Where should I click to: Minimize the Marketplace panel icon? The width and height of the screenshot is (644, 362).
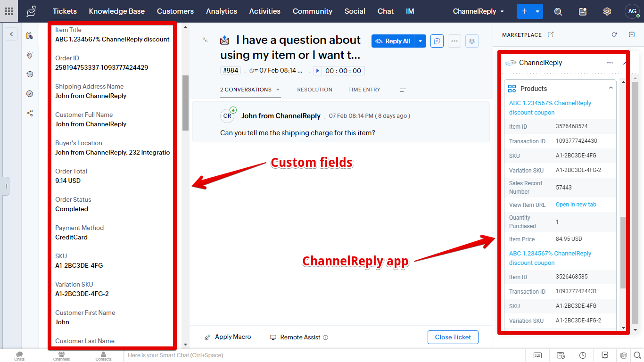click(632, 34)
